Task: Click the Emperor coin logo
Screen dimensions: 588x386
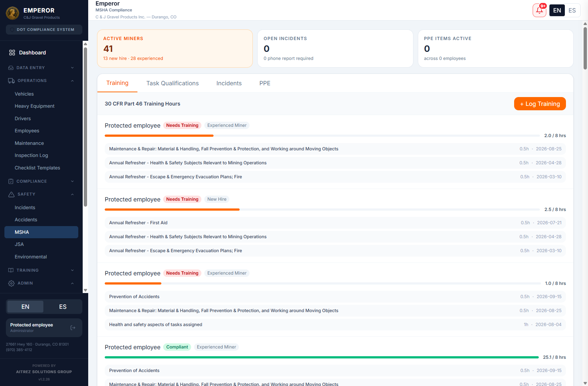Action: [x=12, y=13]
